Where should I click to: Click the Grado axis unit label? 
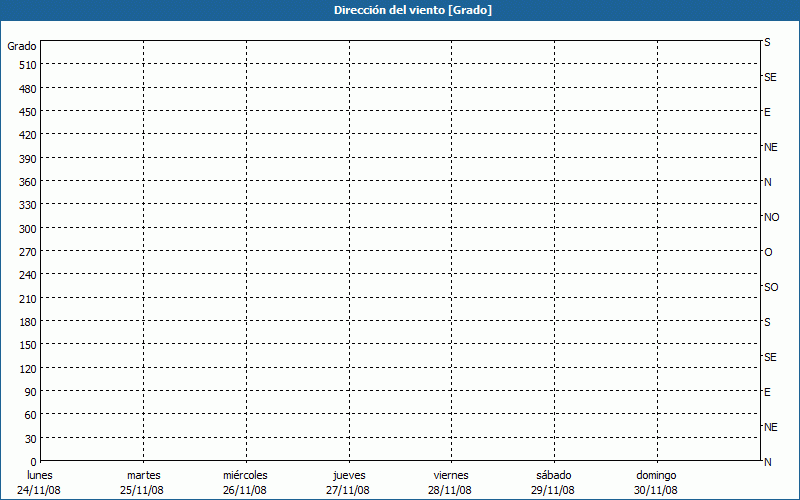tap(22, 46)
